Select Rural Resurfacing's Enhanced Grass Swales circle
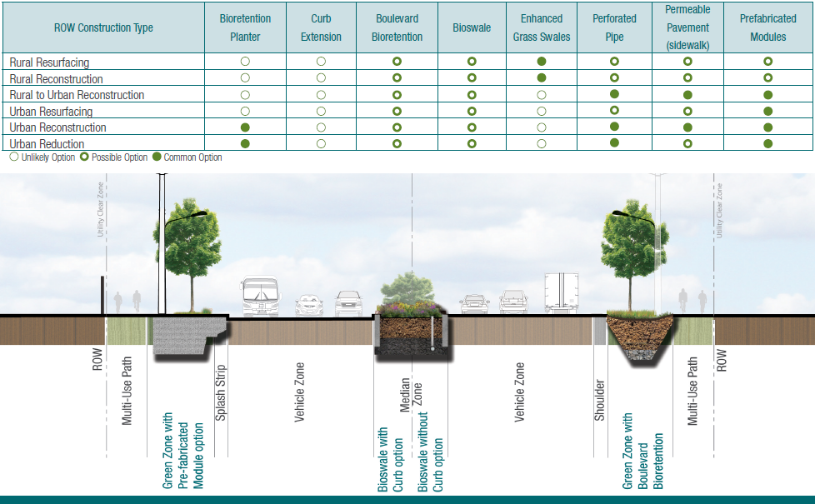This screenshot has width=815, height=504. coord(542,62)
